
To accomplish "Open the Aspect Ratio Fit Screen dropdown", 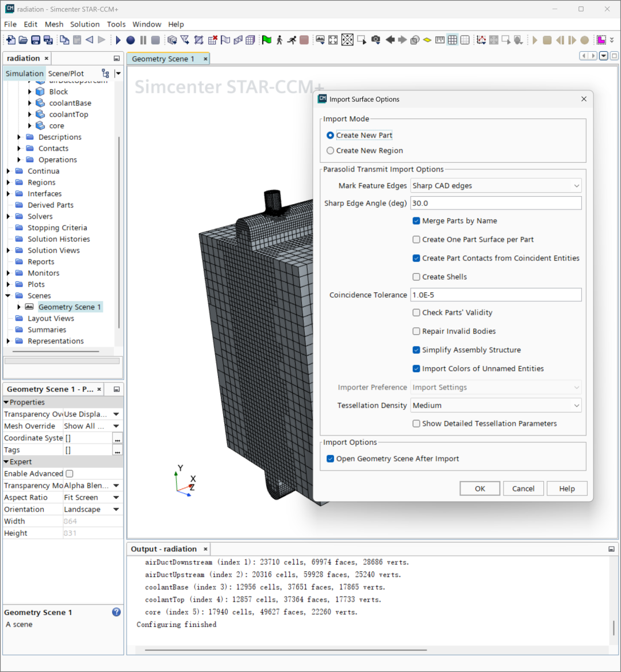I will (116, 498).
